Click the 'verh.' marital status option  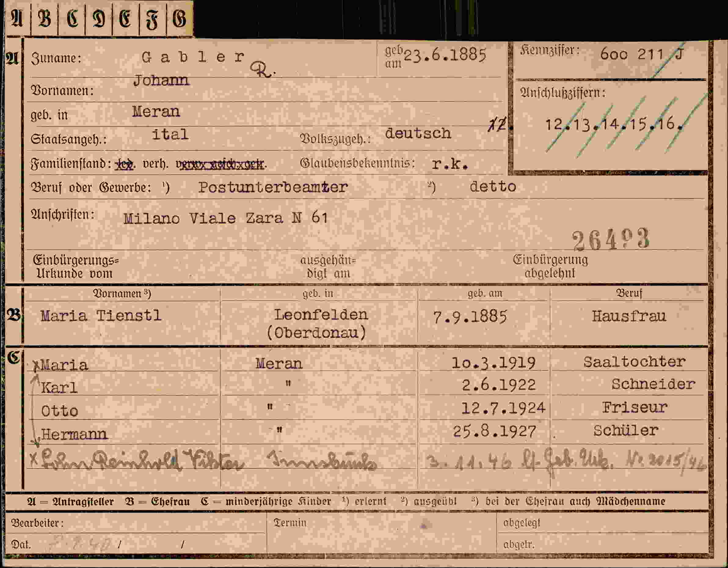(155, 164)
